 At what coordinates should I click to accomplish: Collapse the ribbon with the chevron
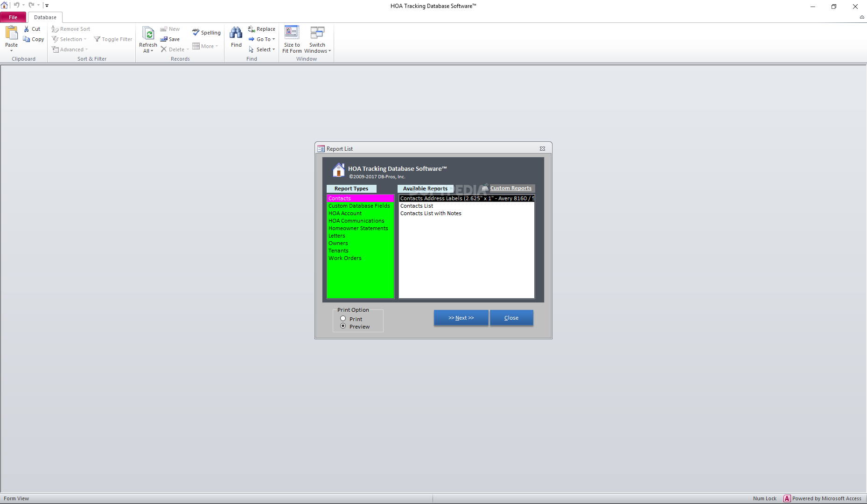(862, 17)
